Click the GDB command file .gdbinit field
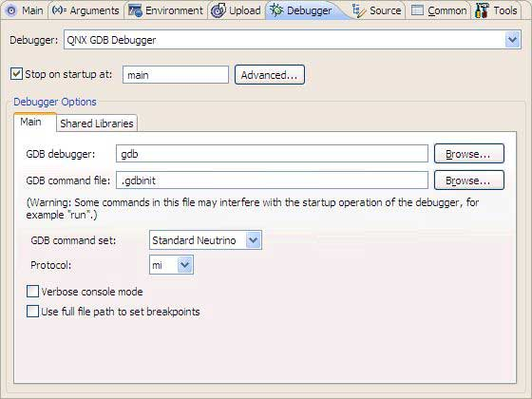 pos(272,180)
